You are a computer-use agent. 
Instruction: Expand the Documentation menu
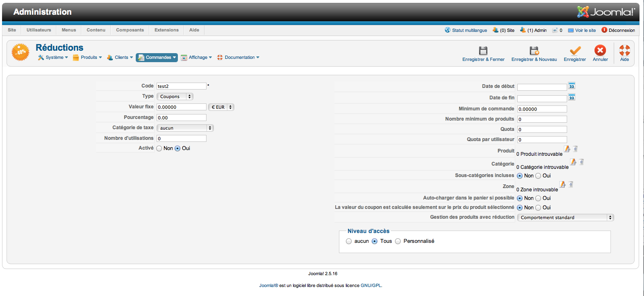pos(238,58)
